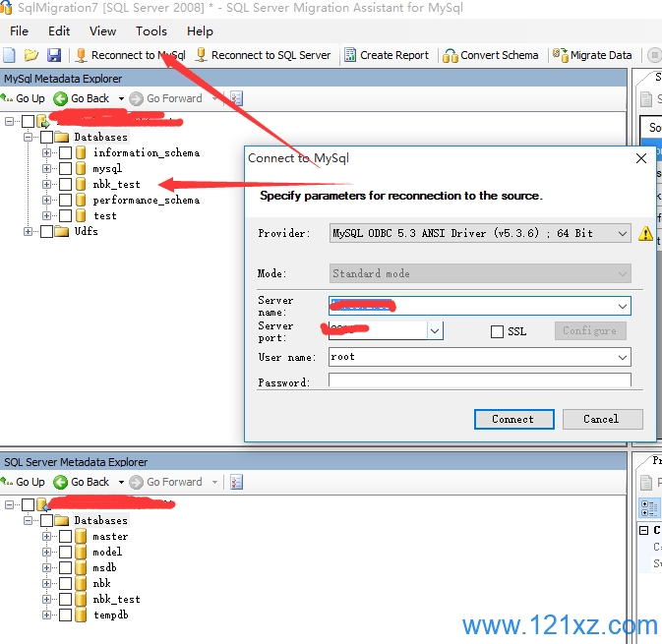
Task: Check the information_schema database checkbox
Action: [65, 152]
